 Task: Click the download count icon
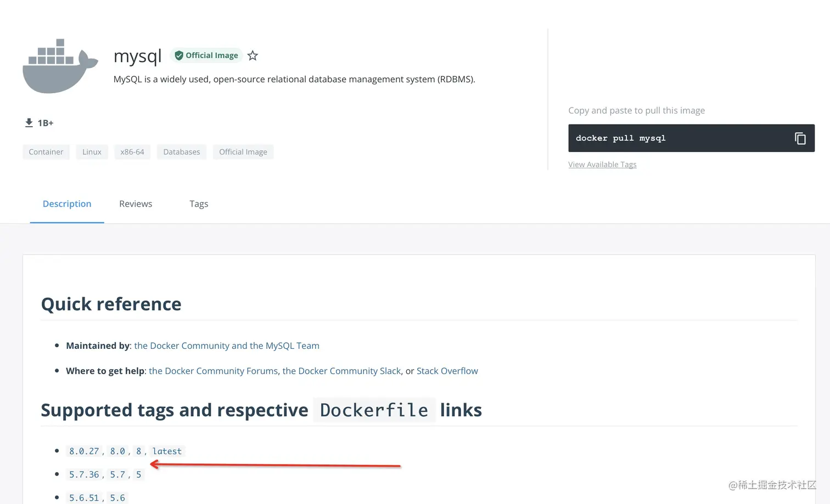coord(29,123)
